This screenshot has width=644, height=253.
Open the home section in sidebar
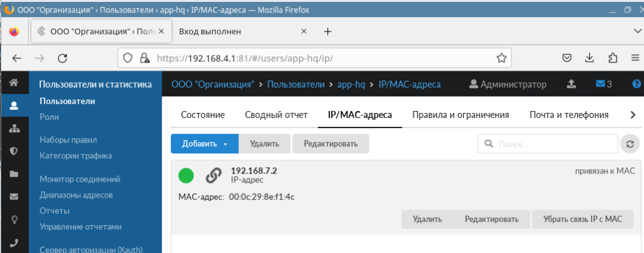(14, 83)
